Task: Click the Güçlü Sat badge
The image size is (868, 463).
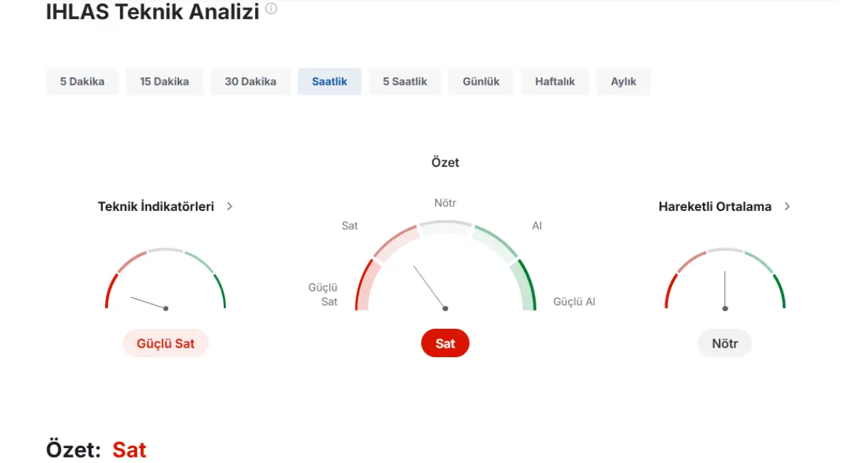Action: pos(165,343)
